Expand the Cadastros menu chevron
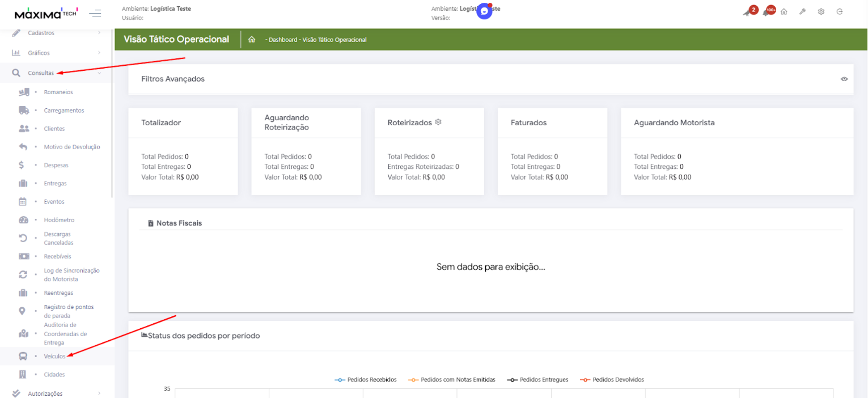The width and height of the screenshot is (868, 398). click(99, 33)
